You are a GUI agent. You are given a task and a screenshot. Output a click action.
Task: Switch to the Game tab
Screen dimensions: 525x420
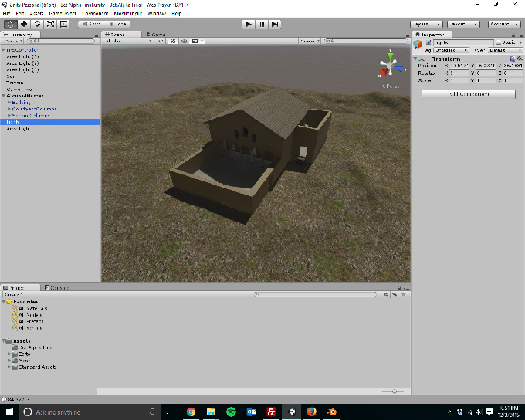156,35
